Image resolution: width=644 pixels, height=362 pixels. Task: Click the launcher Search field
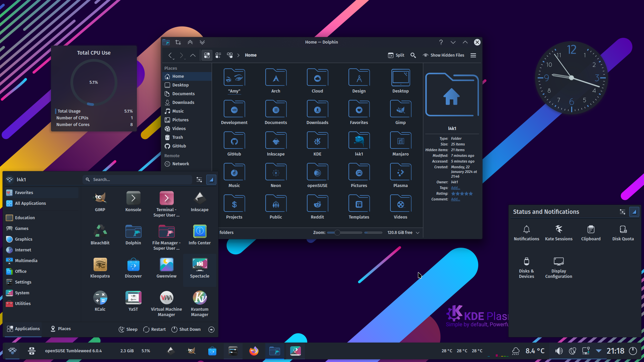point(138,180)
